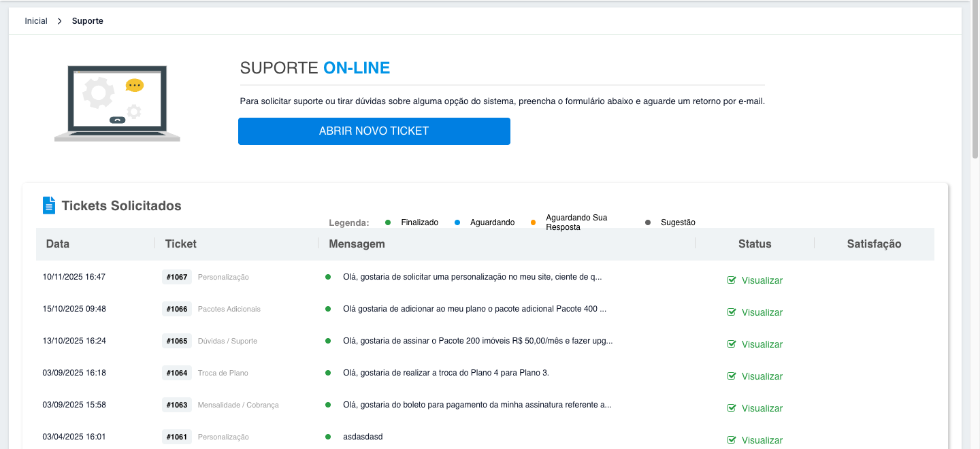Image resolution: width=980 pixels, height=449 pixels.
Task: Click green status dot of ticket #1063 message
Action: pos(328,405)
